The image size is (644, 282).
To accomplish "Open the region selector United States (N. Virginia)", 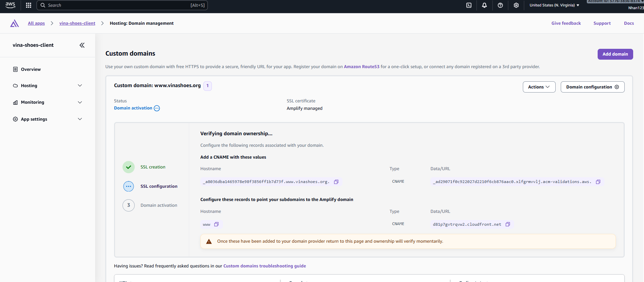I will pyautogui.click(x=554, y=5).
